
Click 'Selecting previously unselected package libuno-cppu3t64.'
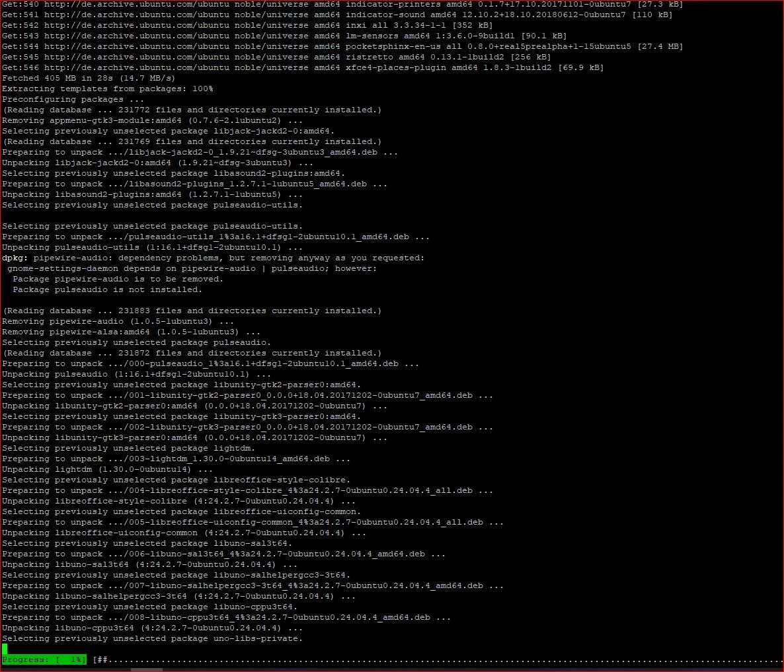pos(149,607)
